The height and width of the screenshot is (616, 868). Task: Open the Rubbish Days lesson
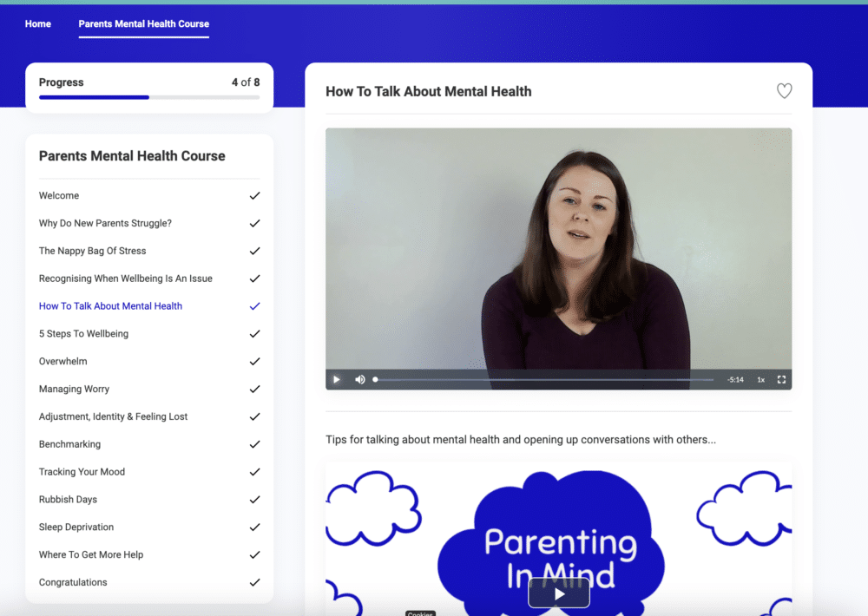pyautogui.click(x=68, y=499)
